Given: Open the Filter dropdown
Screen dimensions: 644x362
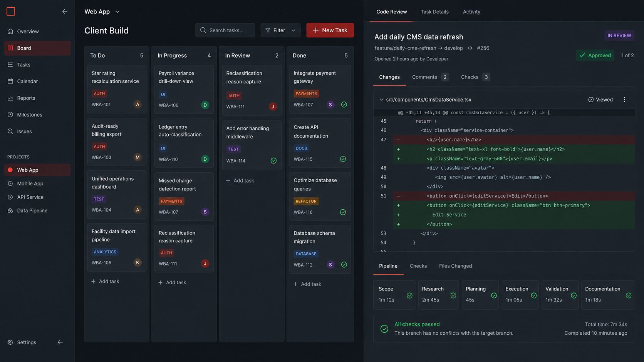Looking at the screenshot, I should [280, 30].
